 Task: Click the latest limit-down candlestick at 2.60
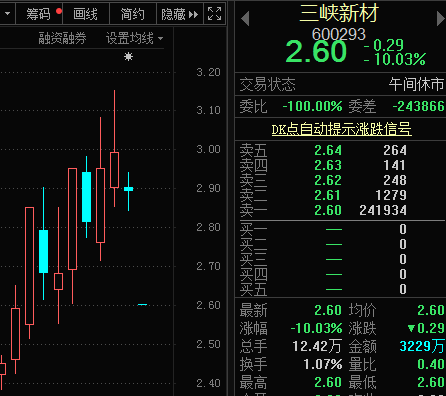point(142,304)
